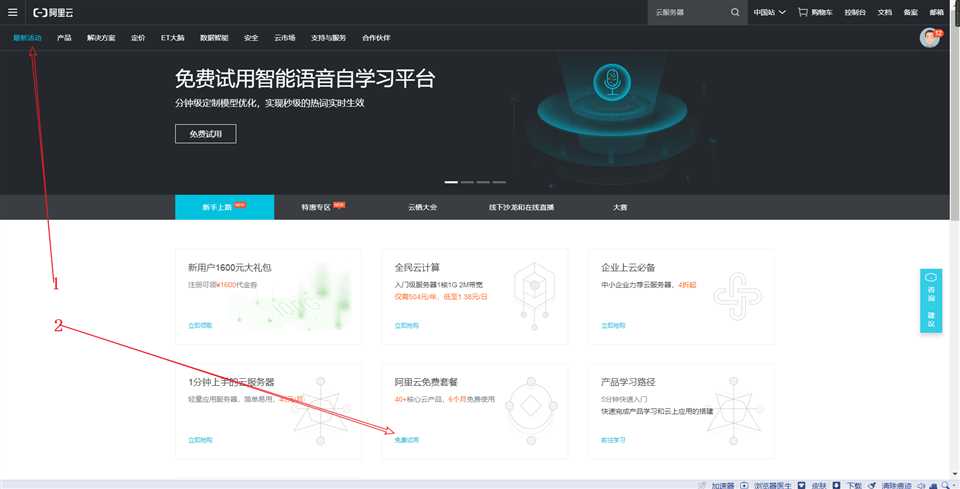Screen dimensions: 960x489
Task: Click the zoom magnifier in status bar
Action: coord(947,485)
